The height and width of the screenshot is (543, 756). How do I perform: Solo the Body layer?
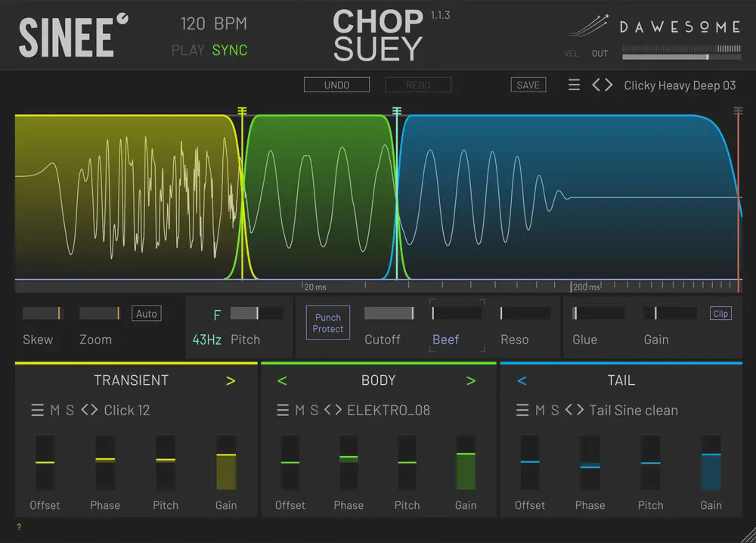[314, 410]
